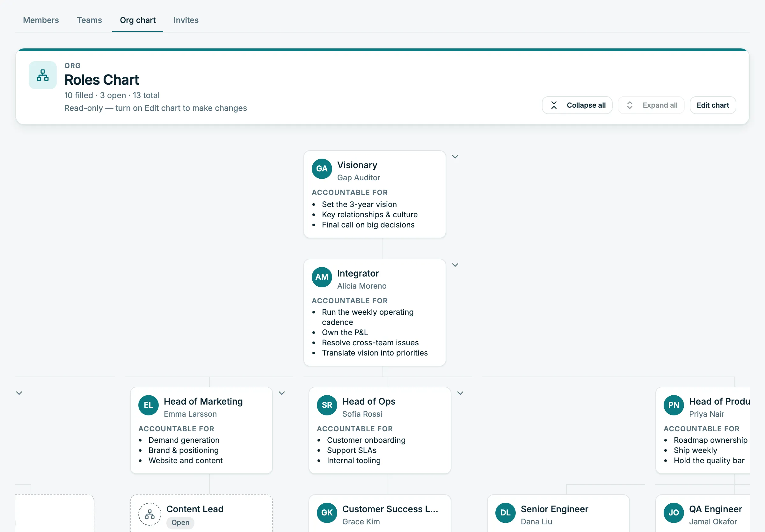Click the Expand all button
This screenshot has height=532, width=765.
(651, 105)
